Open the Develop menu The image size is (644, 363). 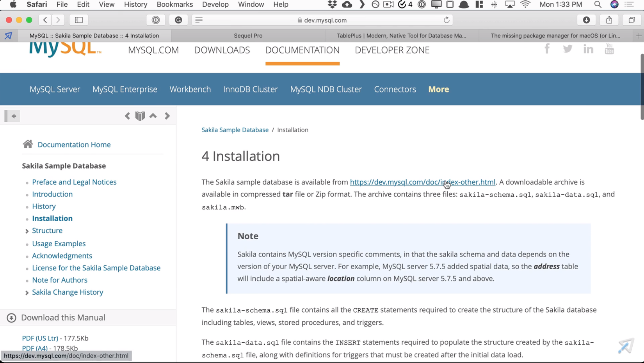(215, 5)
